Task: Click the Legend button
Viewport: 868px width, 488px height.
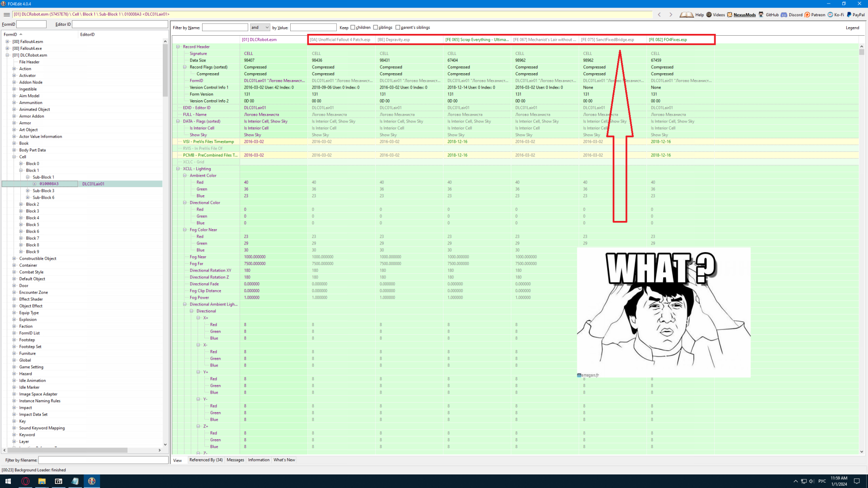Action: tap(852, 28)
